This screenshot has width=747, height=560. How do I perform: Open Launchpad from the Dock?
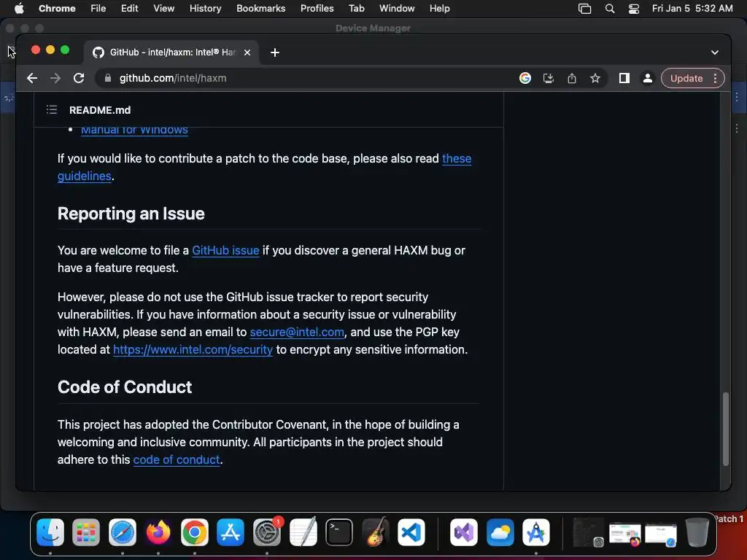tap(86, 532)
